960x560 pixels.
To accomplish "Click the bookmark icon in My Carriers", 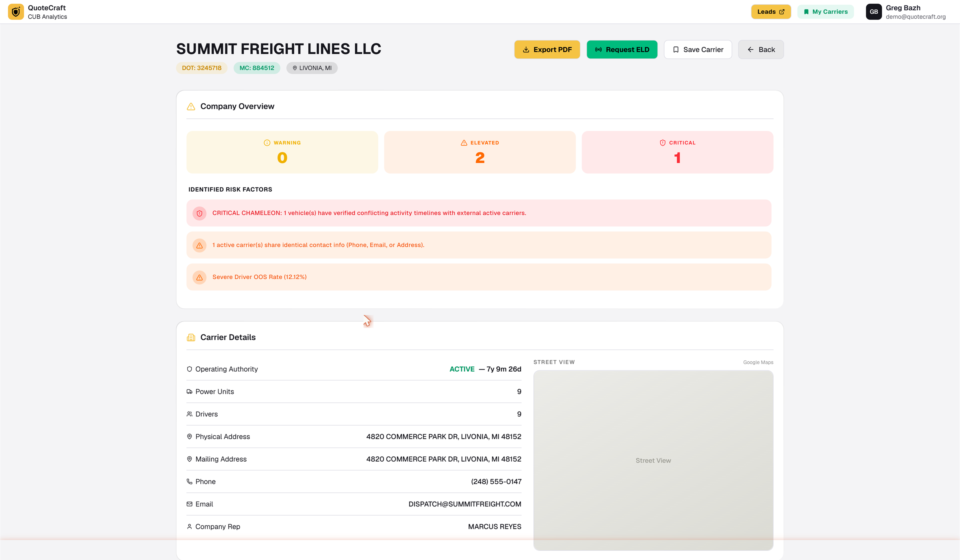I will 806,12.
